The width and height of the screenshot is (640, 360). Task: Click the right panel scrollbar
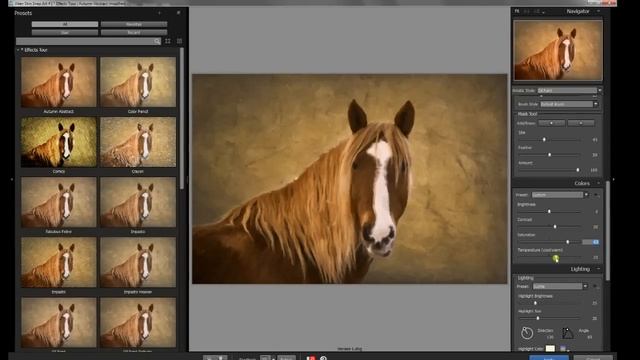tap(608, 231)
